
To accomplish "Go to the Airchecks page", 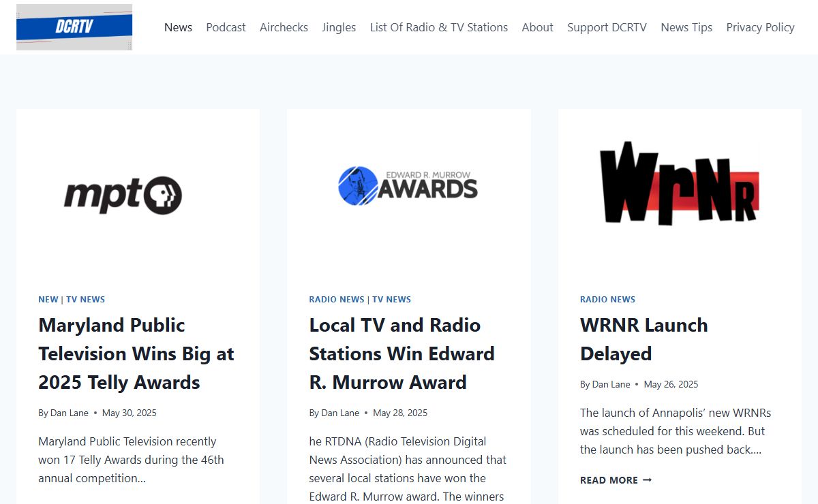I will 284,27.
